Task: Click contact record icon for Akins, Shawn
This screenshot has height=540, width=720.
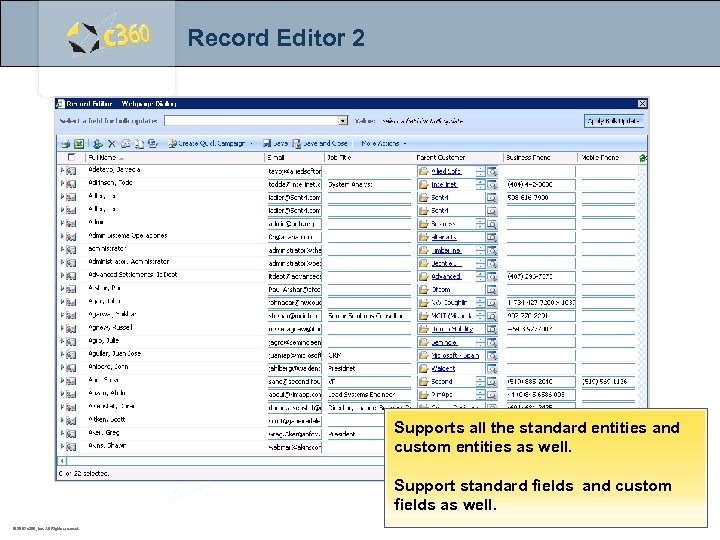Action: click(x=71, y=447)
